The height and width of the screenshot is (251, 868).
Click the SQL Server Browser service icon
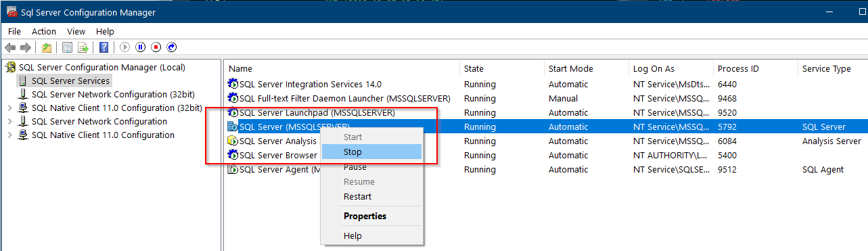click(233, 155)
